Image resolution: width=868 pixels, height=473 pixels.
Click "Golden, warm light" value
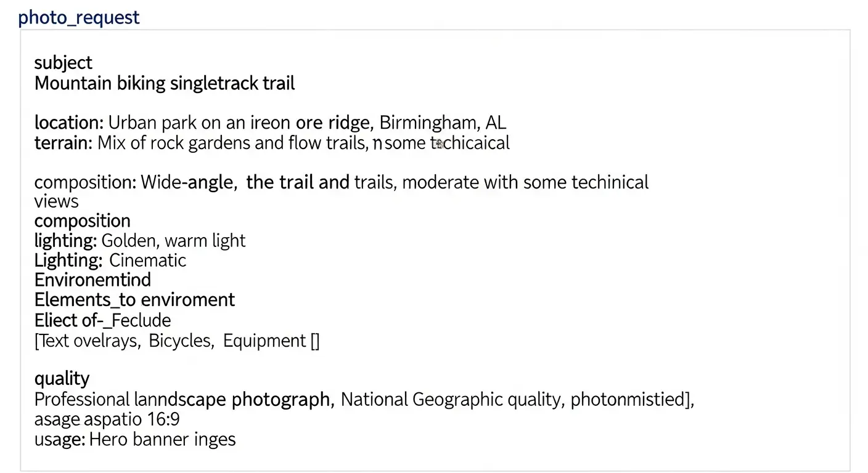pyautogui.click(x=173, y=240)
